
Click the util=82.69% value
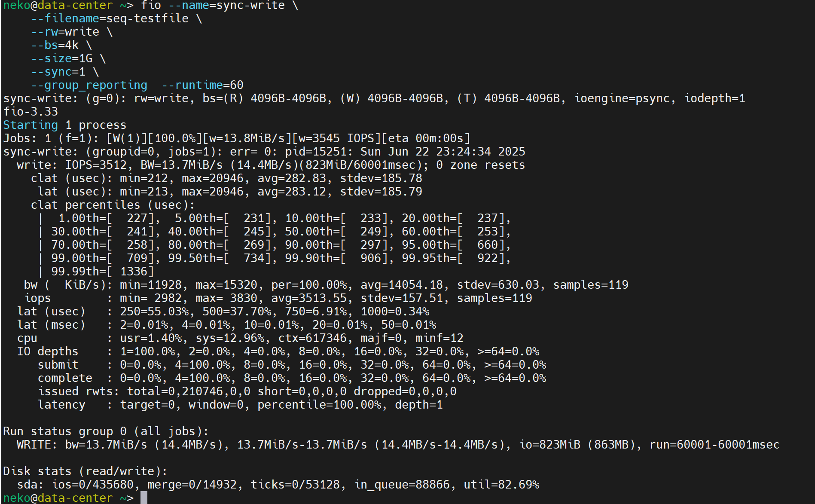coord(501,485)
